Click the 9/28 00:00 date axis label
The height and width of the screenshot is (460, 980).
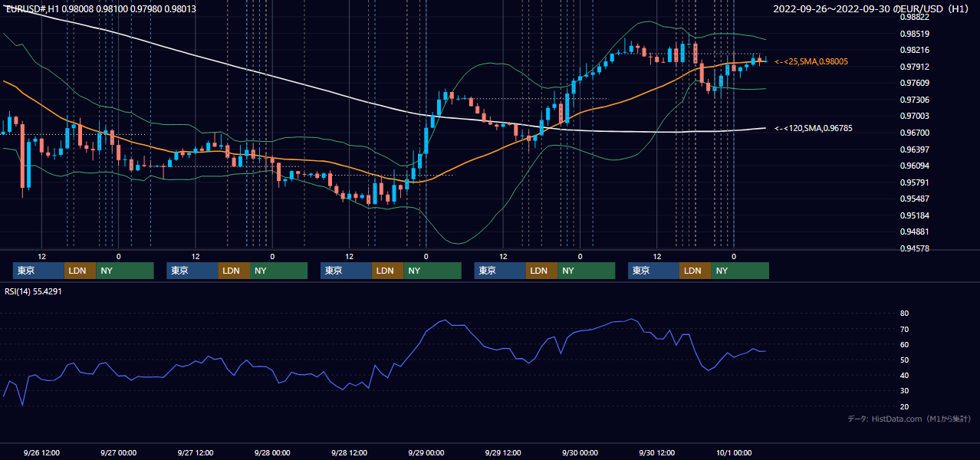272,452
